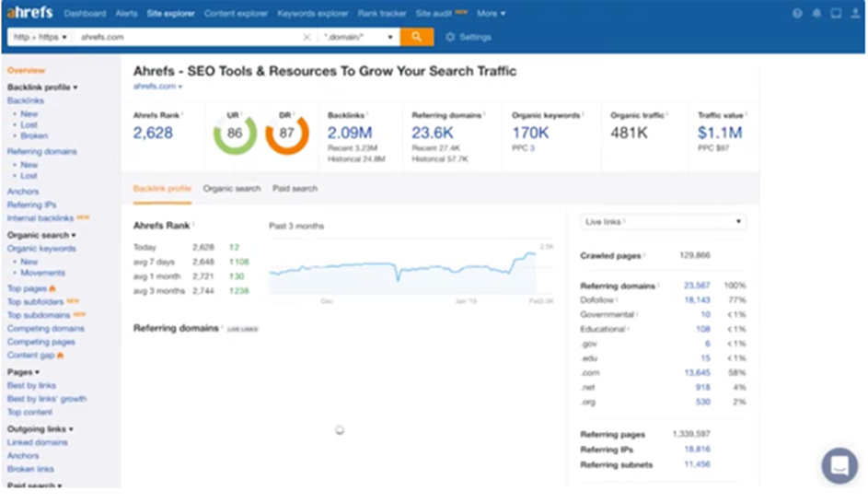The image size is (868, 503).
Task: Open Competing pages in the sidebar
Action: tap(41, 343)
